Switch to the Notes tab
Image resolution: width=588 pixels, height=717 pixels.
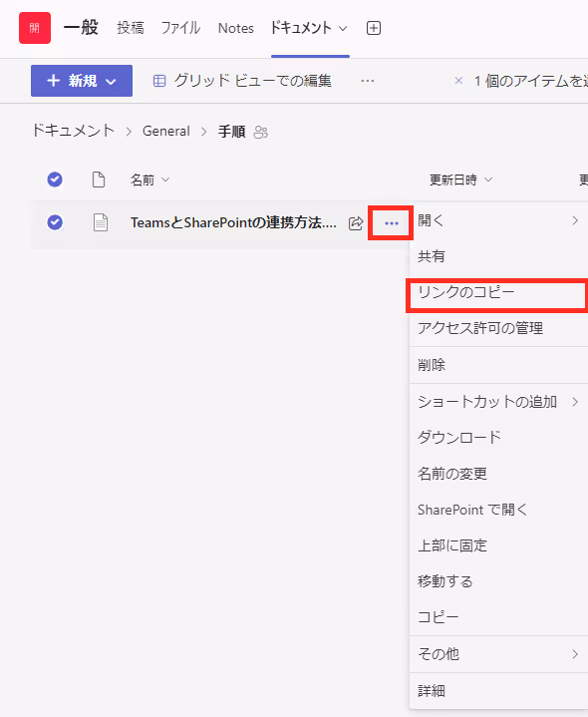click(x=236, y=28)
